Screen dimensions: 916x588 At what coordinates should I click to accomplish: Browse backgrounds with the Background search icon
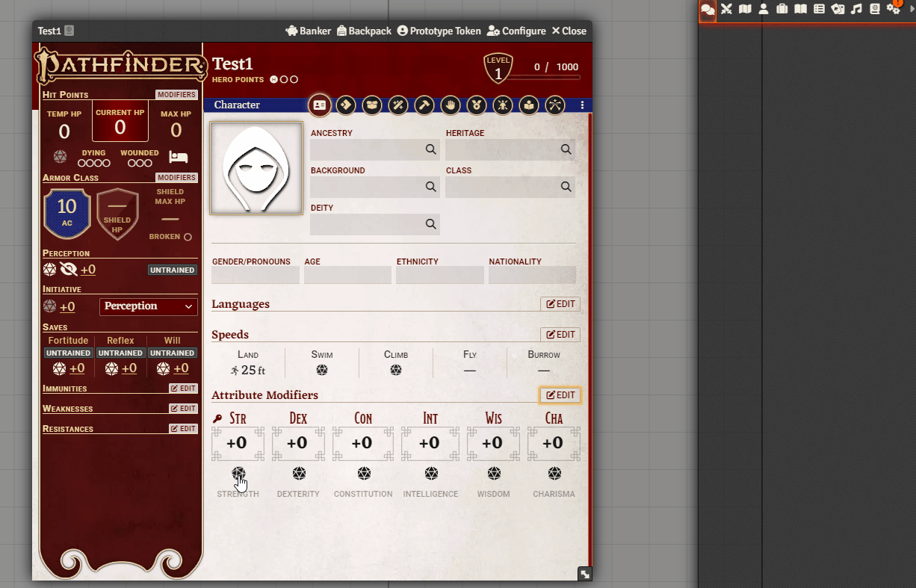(x=431, y=187)
